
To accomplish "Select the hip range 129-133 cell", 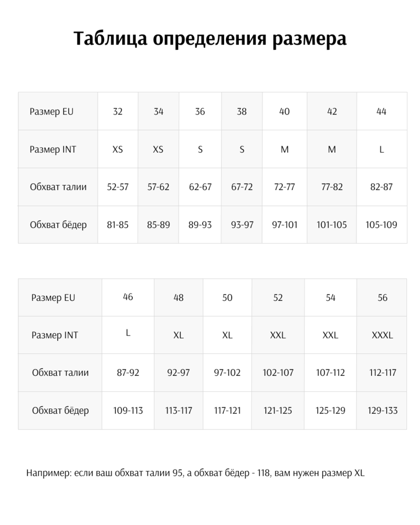I will coord(382,411).
